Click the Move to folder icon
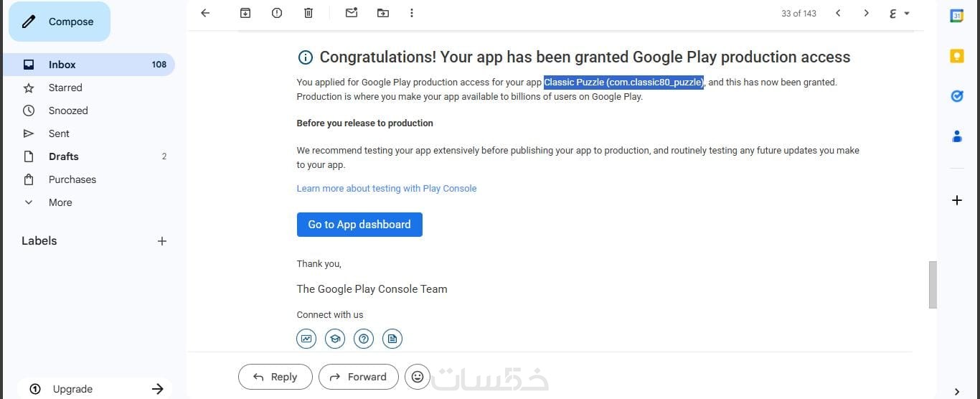The image size is (980, 399). tap(383, 13)
